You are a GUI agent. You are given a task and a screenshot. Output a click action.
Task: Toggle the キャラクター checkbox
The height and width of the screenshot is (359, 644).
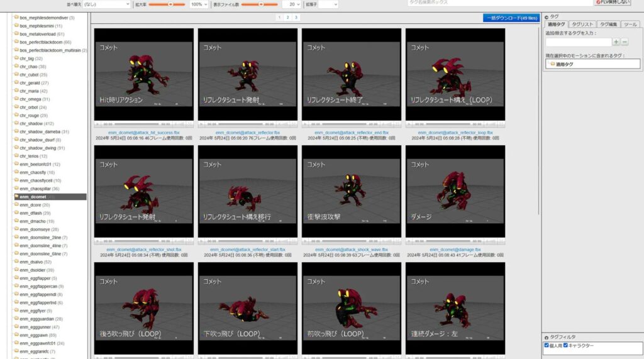click(565, 345)
